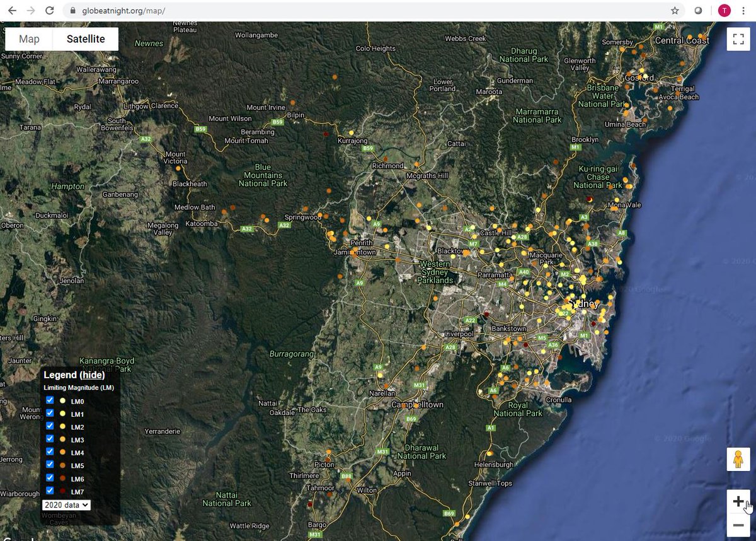Click the Castle Hill map label
The image size is (756, 541).
click(x=496, y=233)
